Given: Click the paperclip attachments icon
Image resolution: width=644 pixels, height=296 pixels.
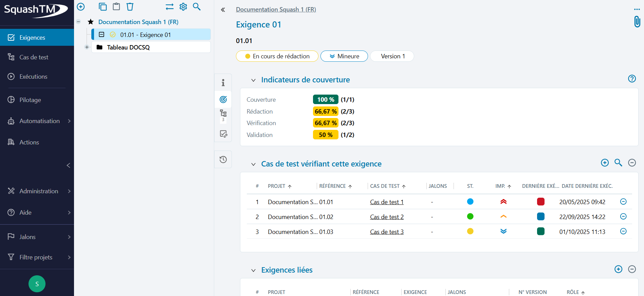Looking at the screenshot, I should tap(637, 22).
